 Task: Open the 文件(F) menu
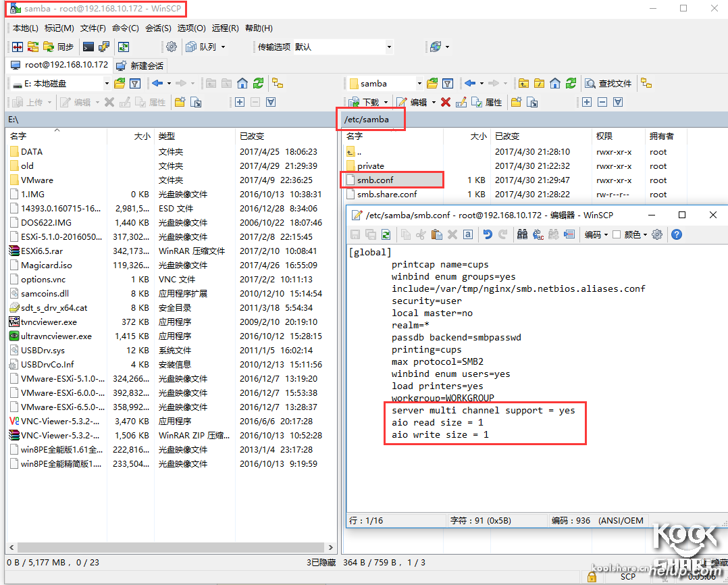(93, 28)
